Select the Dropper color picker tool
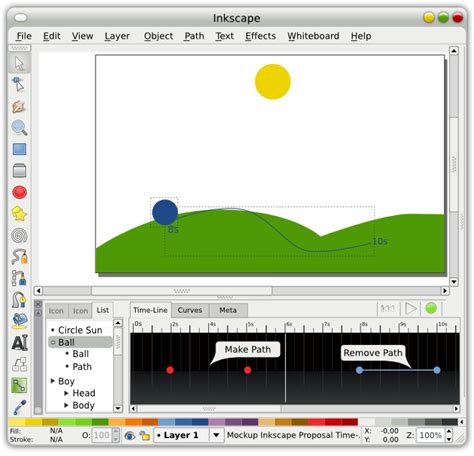This screenshot has width=474, height=456. coord(20,407)
